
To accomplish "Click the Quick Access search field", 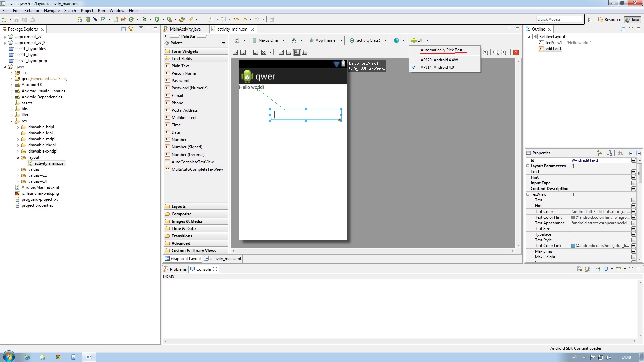I will point(559,19).
